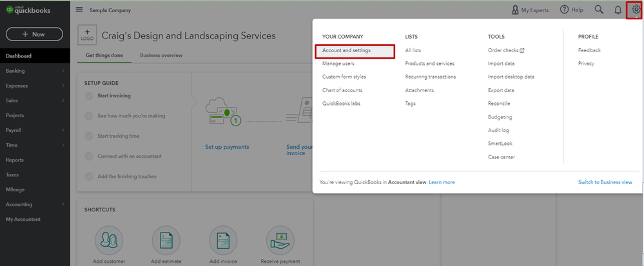Open Manage users

click(x=338, y=64)
